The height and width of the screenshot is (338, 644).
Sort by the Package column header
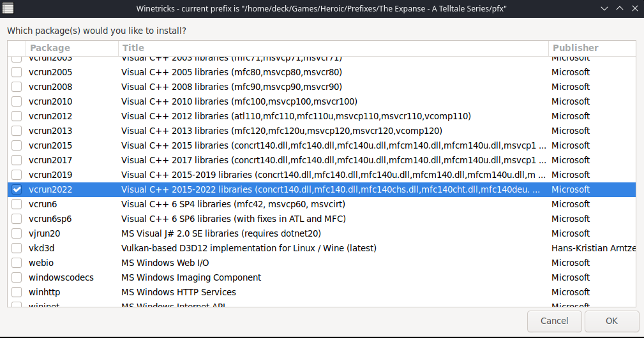72,48
